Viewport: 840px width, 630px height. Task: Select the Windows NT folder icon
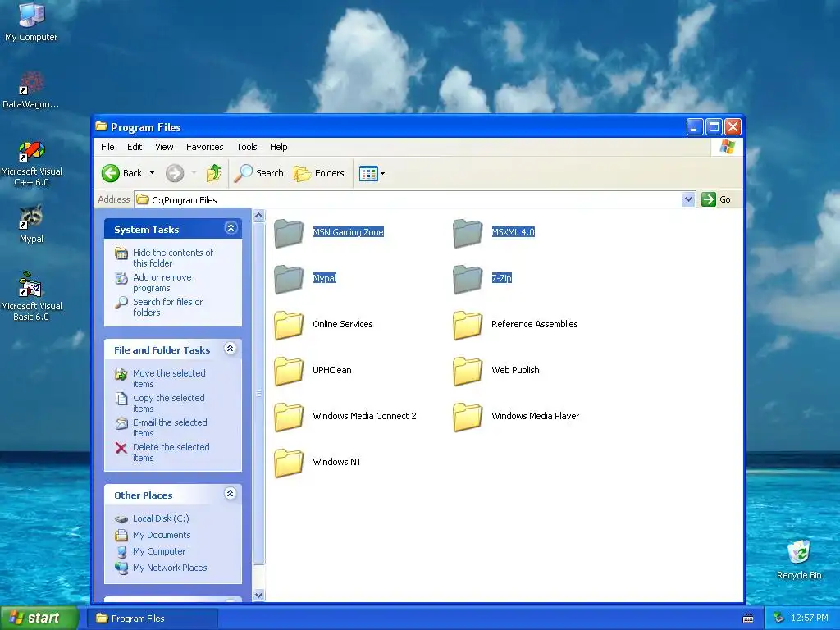pos(289,463)
